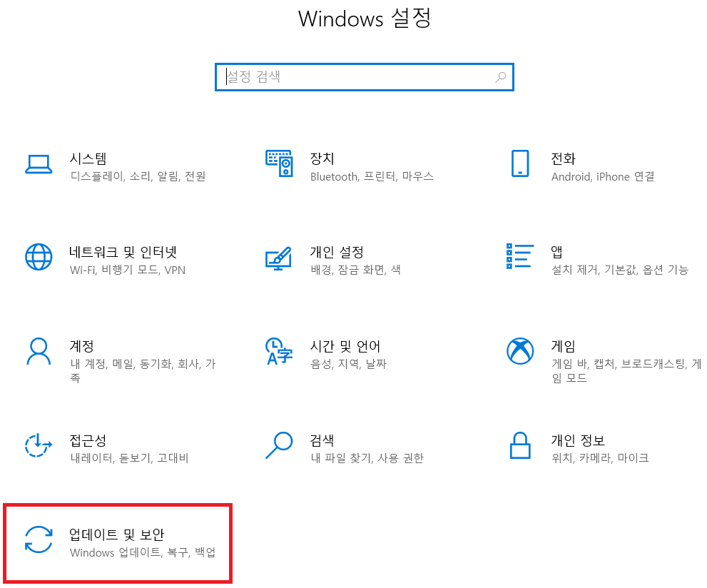
Task: Click the clock and letter icon for 시간 및 언어
Action: (x=279, y=351)
